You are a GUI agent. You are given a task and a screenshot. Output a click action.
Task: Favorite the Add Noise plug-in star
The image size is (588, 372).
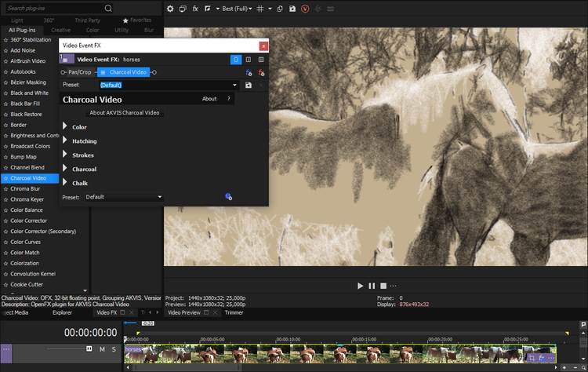[x=5, y=51]
